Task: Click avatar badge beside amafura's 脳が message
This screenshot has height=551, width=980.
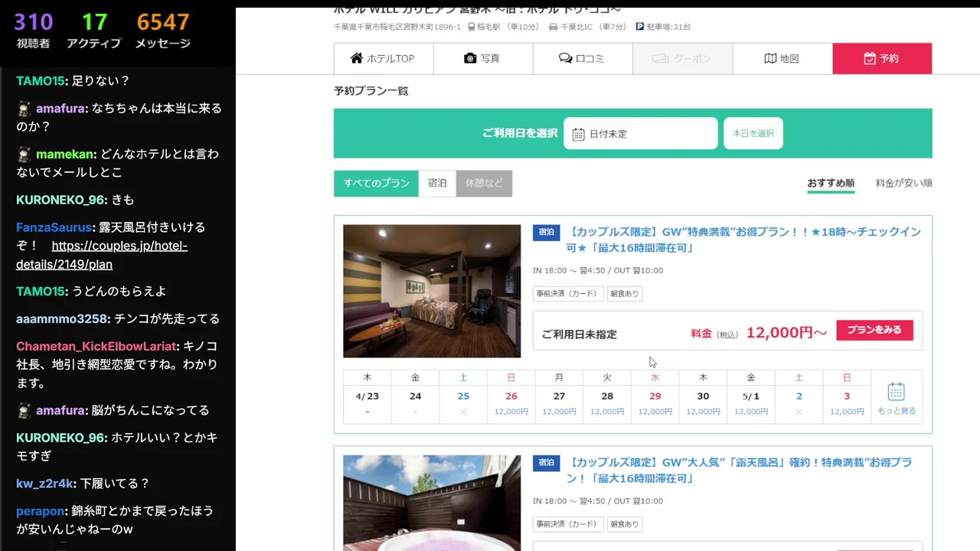Action: pyautogui.click(x=24, y=410)
